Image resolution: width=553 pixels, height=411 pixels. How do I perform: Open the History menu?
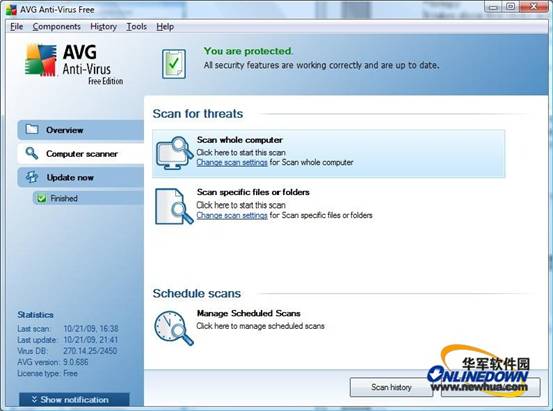click(103, 27)
